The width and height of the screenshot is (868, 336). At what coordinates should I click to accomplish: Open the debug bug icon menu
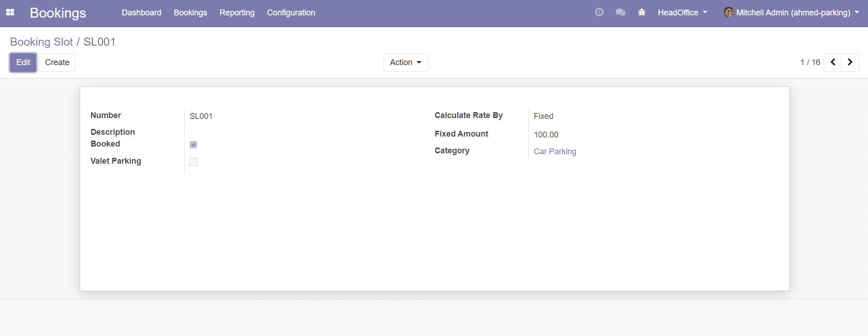pyautogui.click(x=642, y=13)
